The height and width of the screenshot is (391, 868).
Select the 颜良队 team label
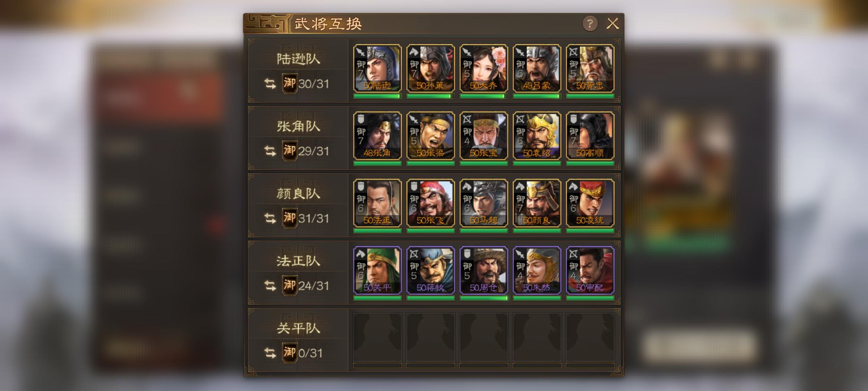[x=298, y=194]
